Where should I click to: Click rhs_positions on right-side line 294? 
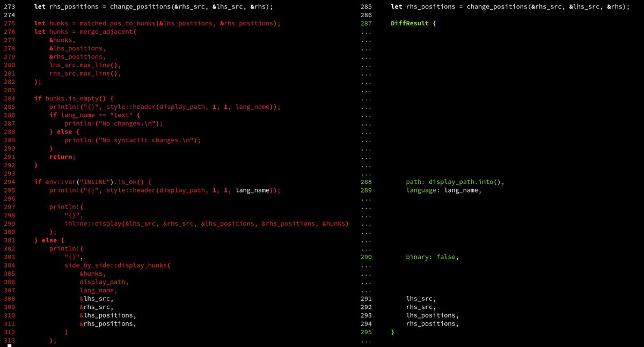[432, 324]
